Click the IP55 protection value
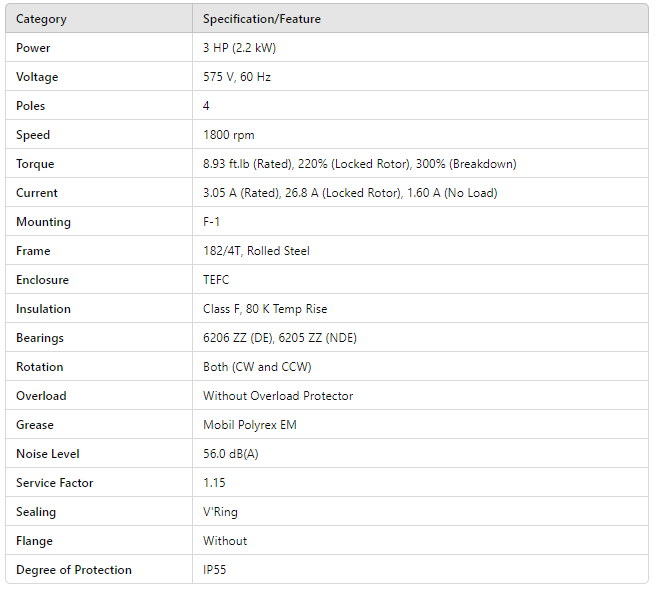 click(x=217, y=570)
